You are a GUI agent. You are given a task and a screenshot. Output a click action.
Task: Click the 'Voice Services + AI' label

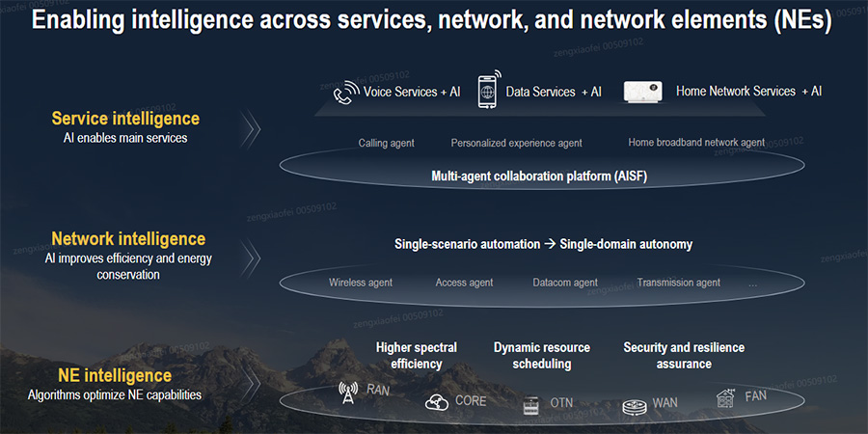pos(412,92)
